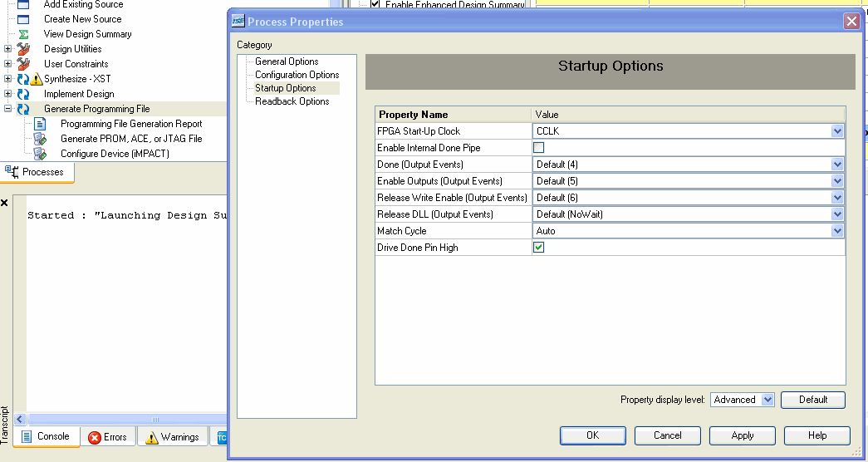The image size is (868, 462).
Task: Click the OK button
Action: (x=592, y=435)
